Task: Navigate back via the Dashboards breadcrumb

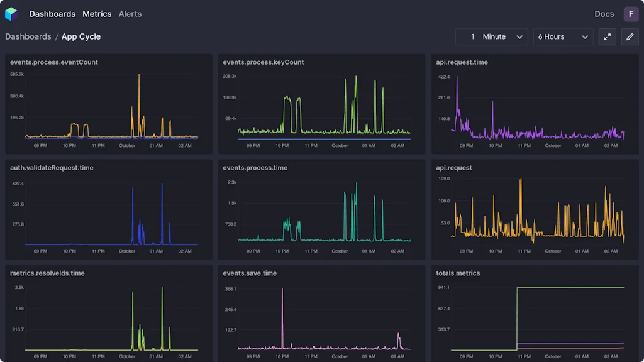Action: click(28, 36)
